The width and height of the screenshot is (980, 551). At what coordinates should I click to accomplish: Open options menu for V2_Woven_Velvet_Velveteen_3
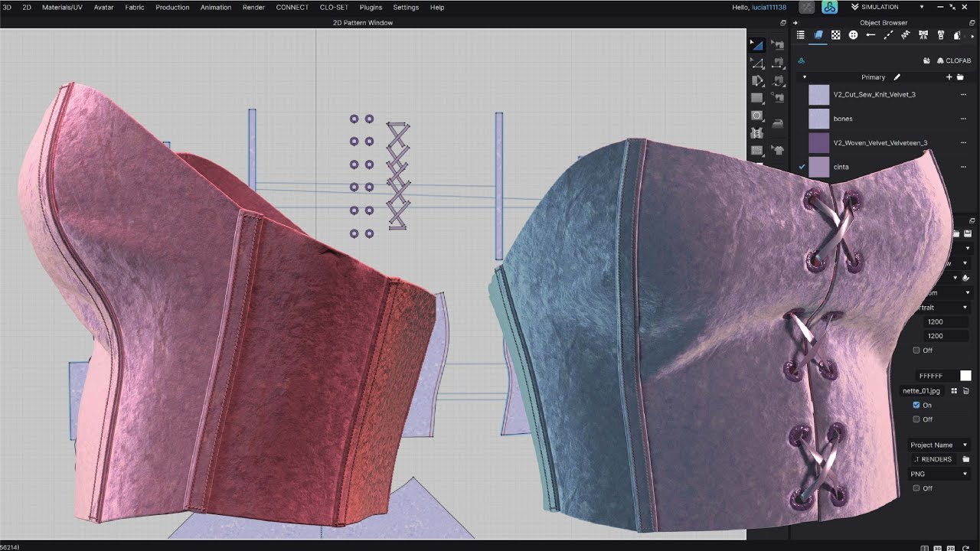click(x=963, y=143)
